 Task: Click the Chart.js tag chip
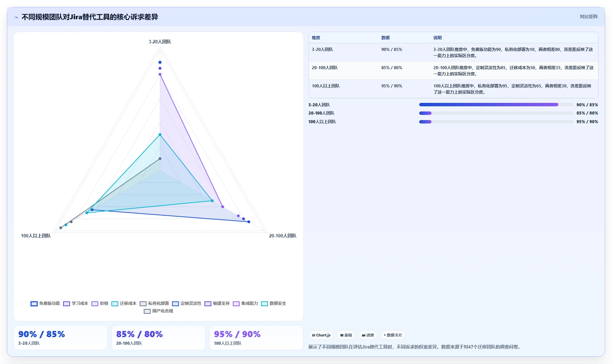pos(321,335)
